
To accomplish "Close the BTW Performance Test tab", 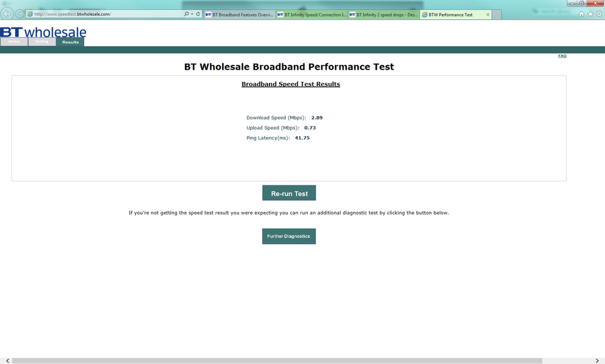I will point(488,15).
